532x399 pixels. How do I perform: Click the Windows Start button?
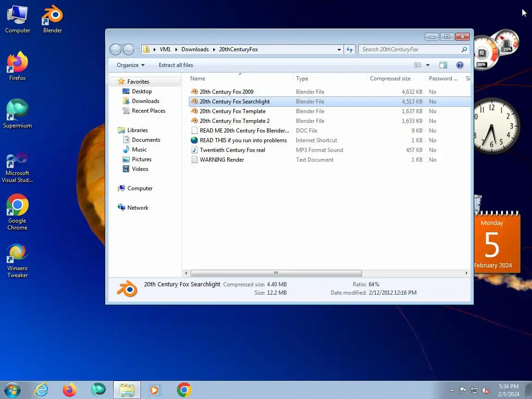(12, 390)
